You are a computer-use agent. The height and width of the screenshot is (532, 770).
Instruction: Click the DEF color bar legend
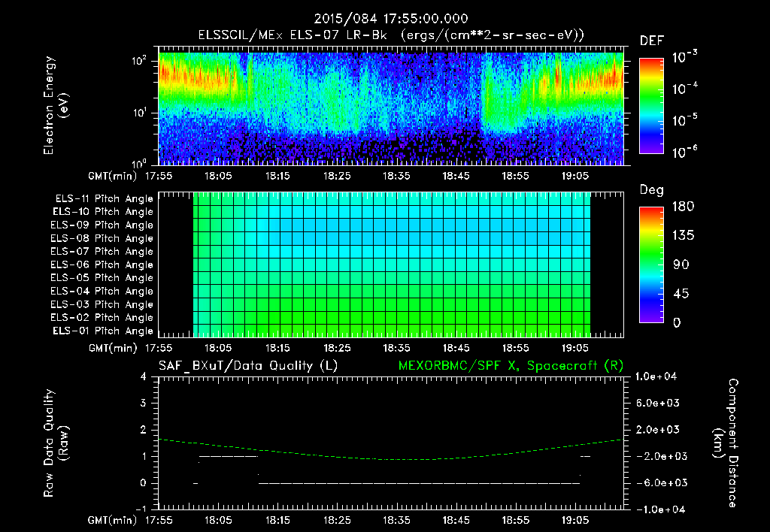tap(651, 105)
